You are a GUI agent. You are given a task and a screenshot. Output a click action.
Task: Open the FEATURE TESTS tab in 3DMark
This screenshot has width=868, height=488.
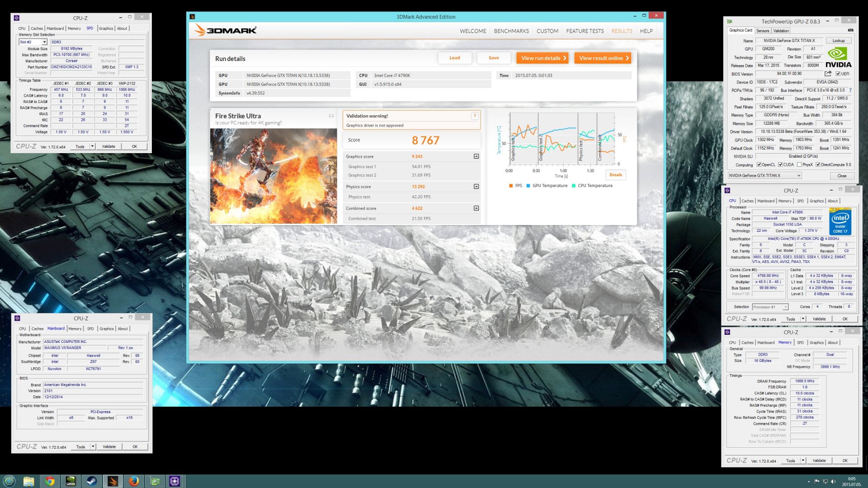pos(585,31)
